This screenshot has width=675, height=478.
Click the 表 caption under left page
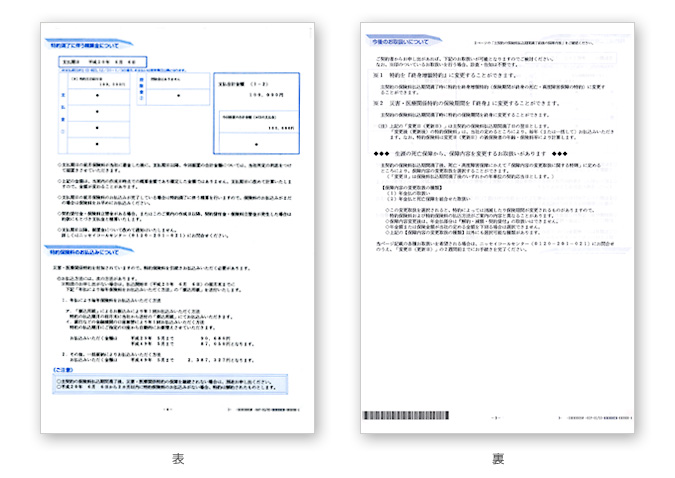click(x=177, y=459)
